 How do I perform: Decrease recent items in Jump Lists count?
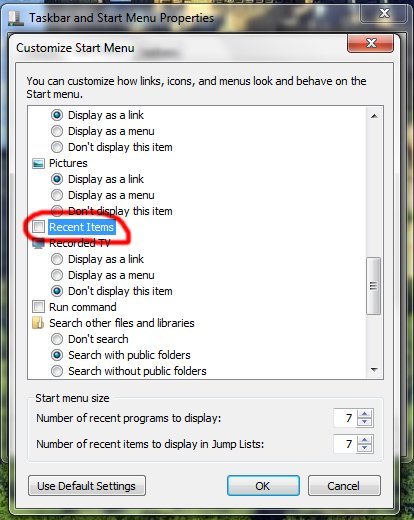click(365, 448)
